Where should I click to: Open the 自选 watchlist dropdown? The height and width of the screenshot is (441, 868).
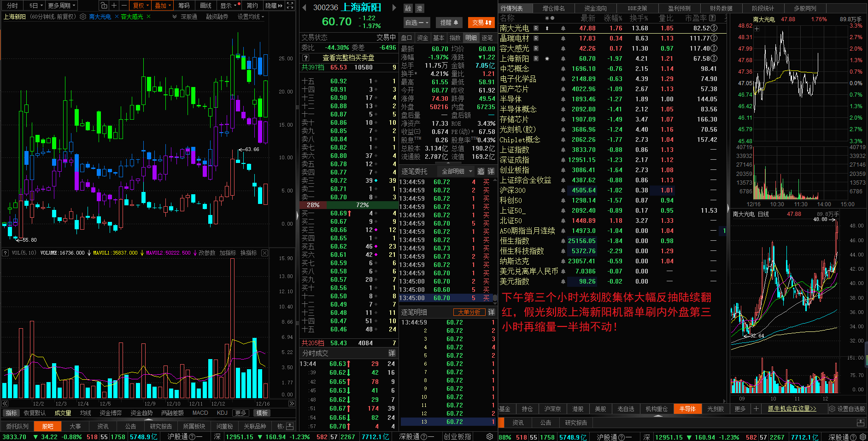point(416,23)
